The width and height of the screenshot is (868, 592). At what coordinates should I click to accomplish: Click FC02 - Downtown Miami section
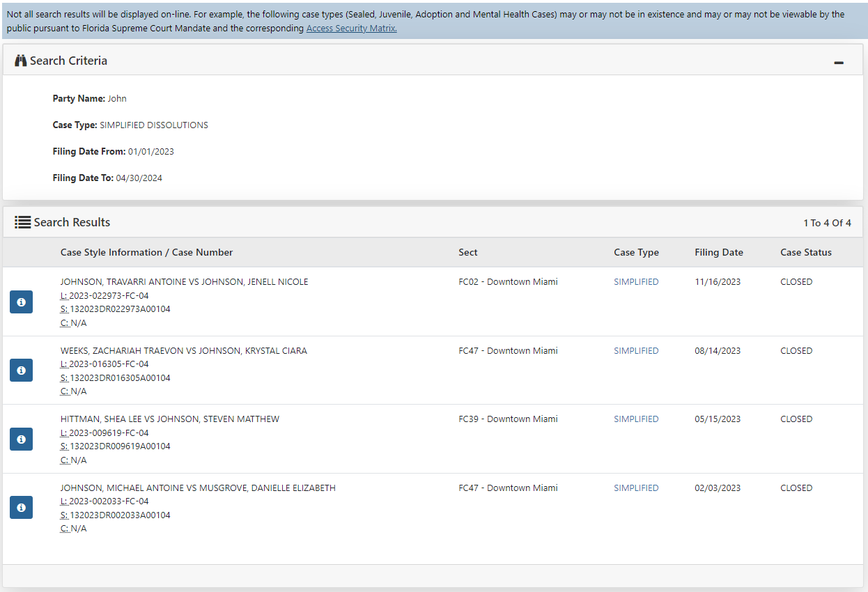pyautogui.click(x=508, y=282)
